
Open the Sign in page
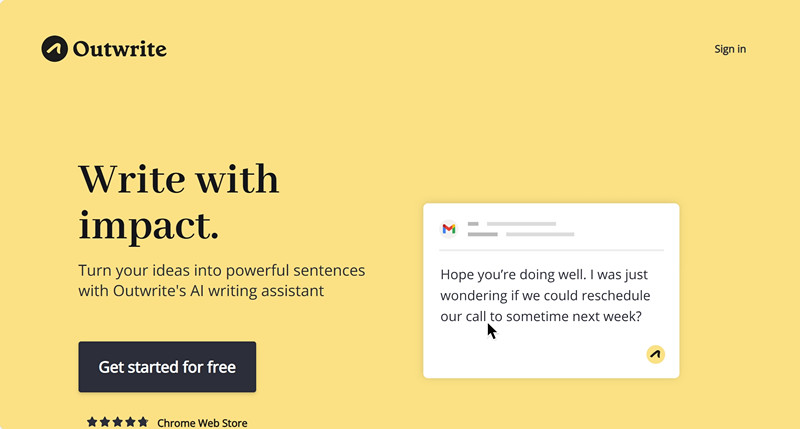[730, 49]
